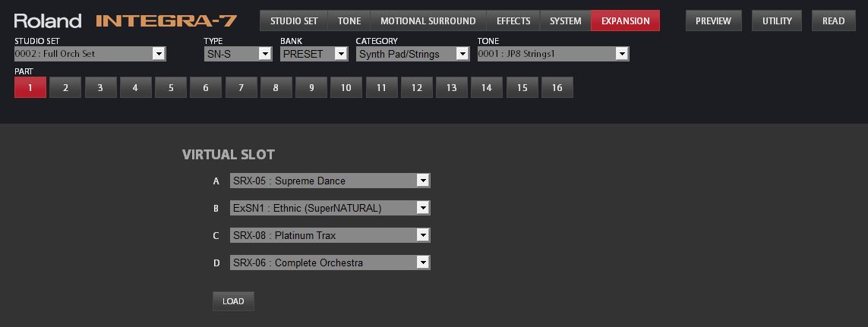Select the Effects tab
The width and height of the screenshot is (868, 327).
513,20
